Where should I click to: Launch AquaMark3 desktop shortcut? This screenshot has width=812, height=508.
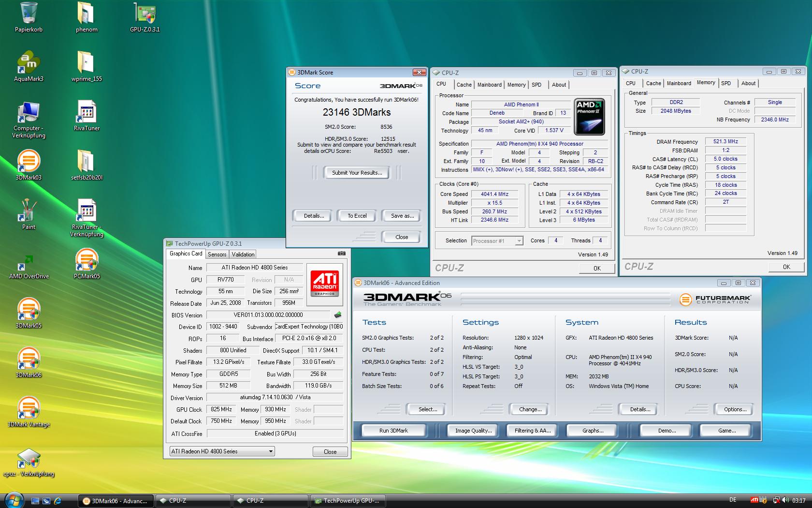29,67
